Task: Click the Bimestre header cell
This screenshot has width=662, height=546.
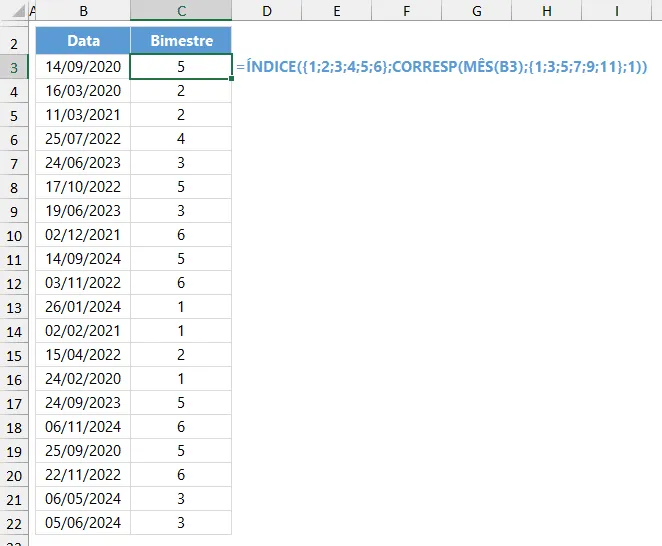Action: (181, 41)
